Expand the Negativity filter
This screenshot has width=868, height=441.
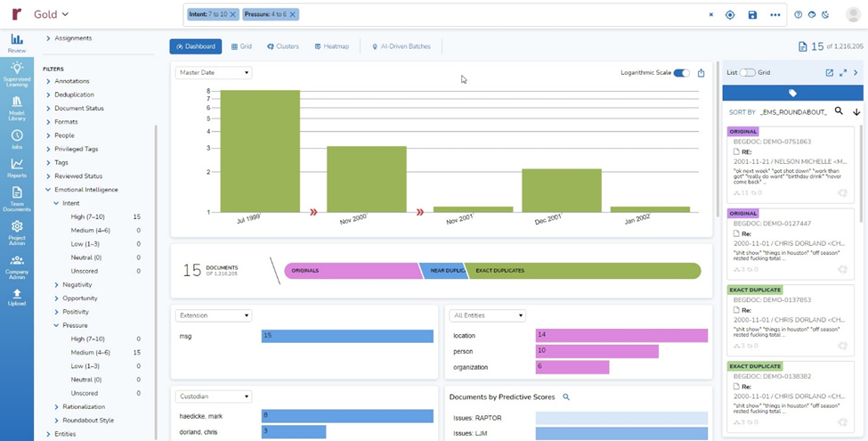[x=56, y=285]
